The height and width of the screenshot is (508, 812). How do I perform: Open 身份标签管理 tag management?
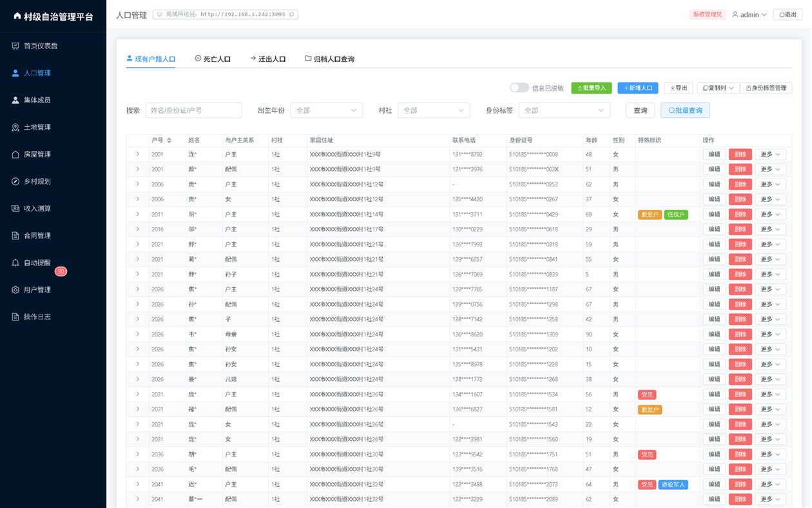[x=766, y=88]
